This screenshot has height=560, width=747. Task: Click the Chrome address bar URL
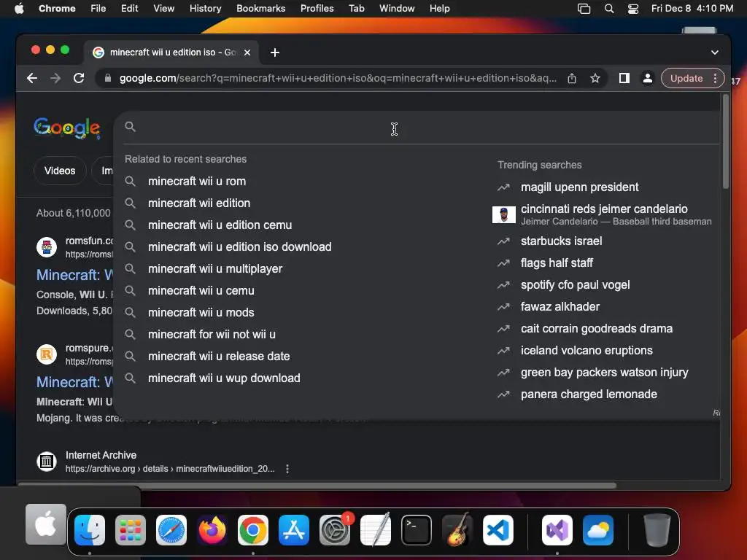pyautogui.click(x=337, y=78)
